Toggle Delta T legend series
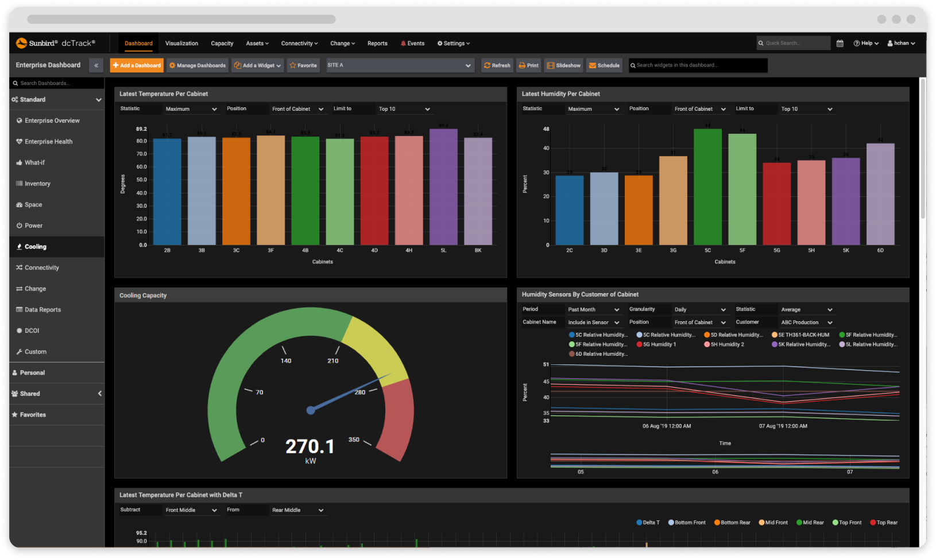 point(648,523)
